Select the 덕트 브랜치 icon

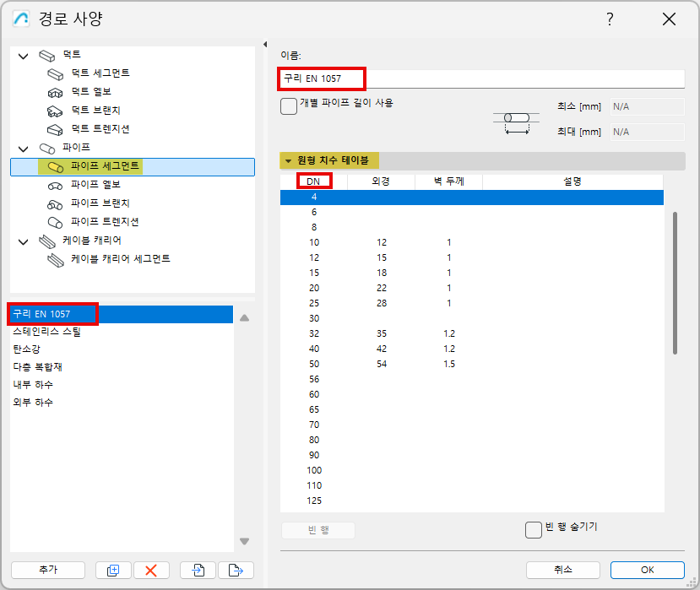(x=56, y=111)
